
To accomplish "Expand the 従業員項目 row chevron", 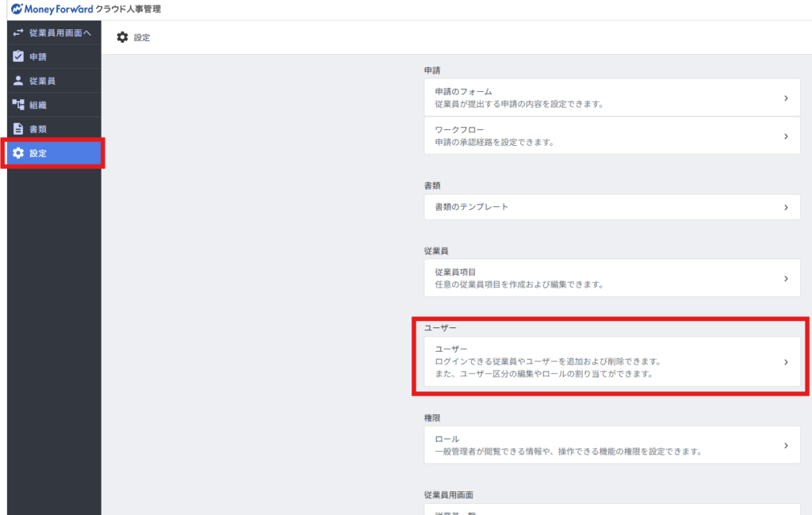I will click(x=785, y=278).
